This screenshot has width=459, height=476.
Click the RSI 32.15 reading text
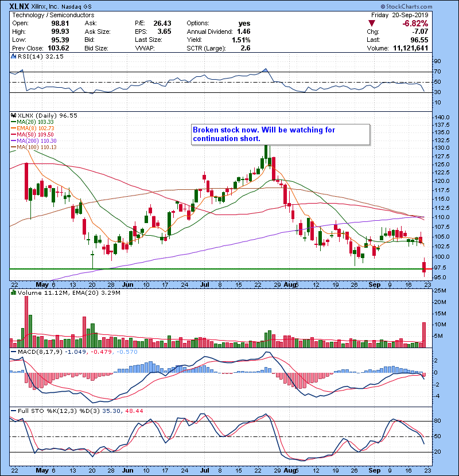53,56
